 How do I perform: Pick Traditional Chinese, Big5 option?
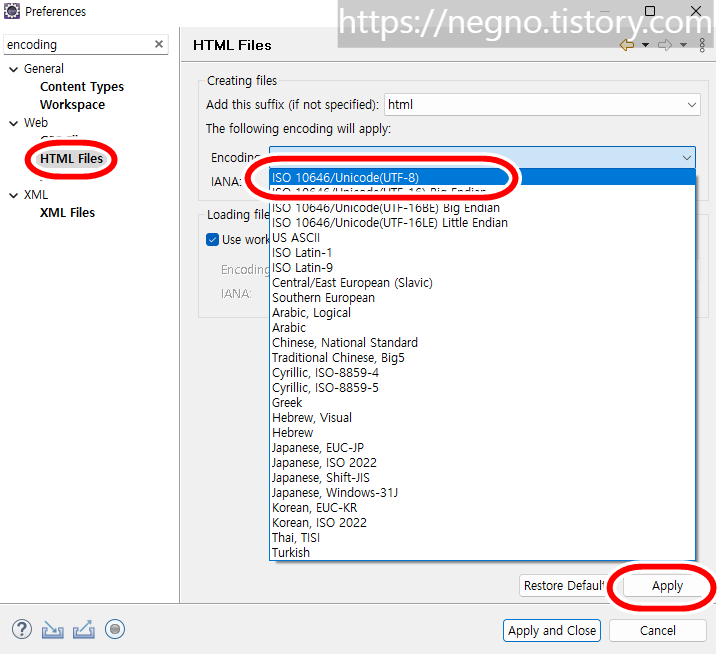(482, 358)
